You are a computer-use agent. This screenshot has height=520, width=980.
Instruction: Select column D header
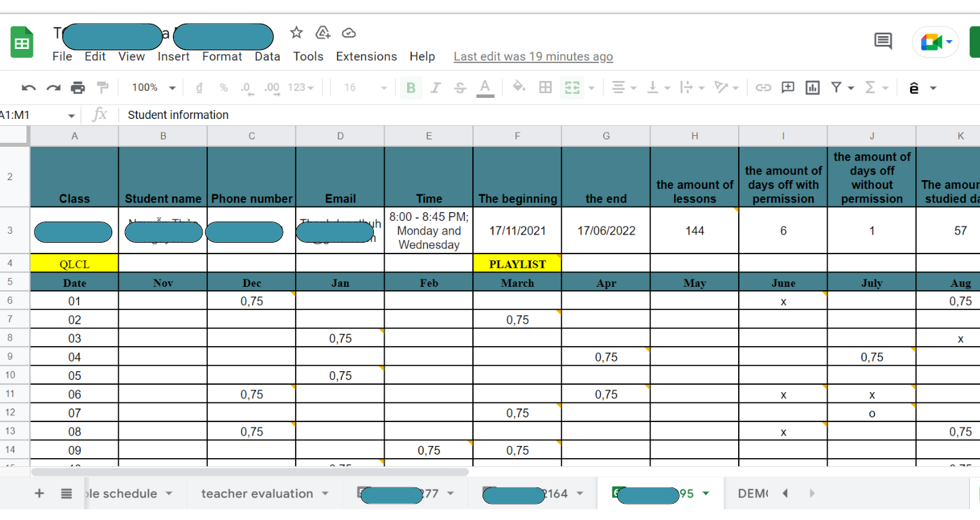click(340, 136)
